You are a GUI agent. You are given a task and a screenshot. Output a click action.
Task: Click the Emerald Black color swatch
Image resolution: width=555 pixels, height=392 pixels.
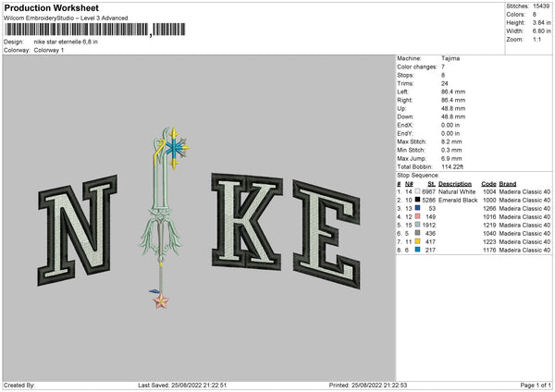pos(417,201)
